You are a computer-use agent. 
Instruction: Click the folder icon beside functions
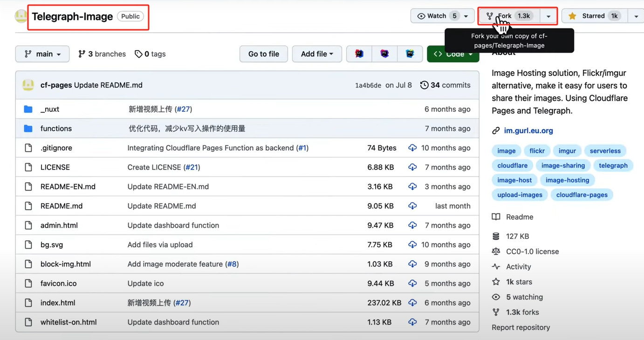[x=28, y=129]
